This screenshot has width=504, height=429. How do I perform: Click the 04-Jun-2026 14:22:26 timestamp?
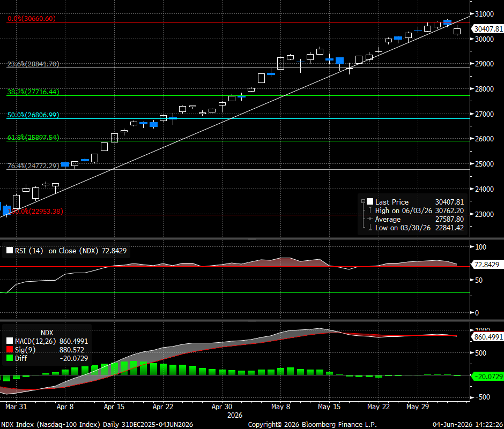(468, 425)
